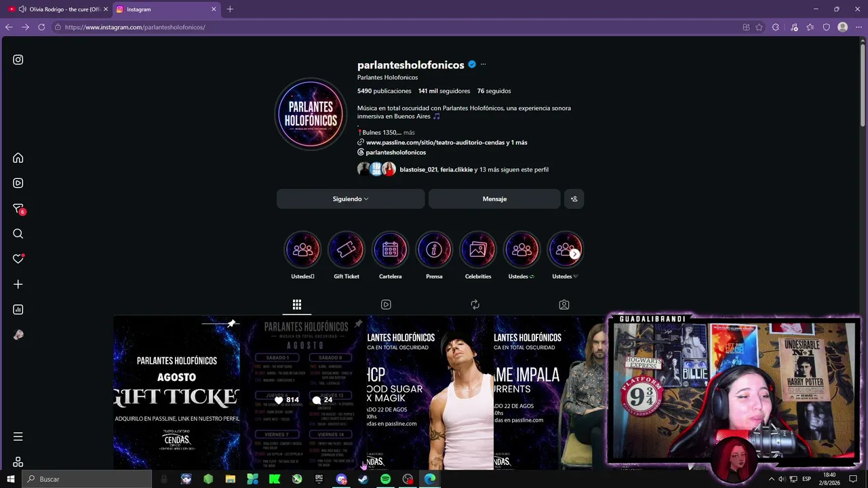Reload the Instagram page

coord(41,27)
